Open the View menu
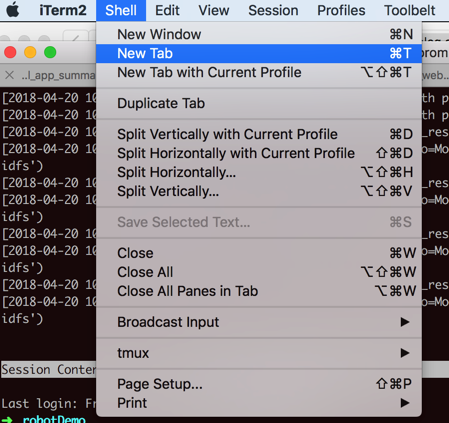This screenshot has width=449, height=423. point(214,10)
